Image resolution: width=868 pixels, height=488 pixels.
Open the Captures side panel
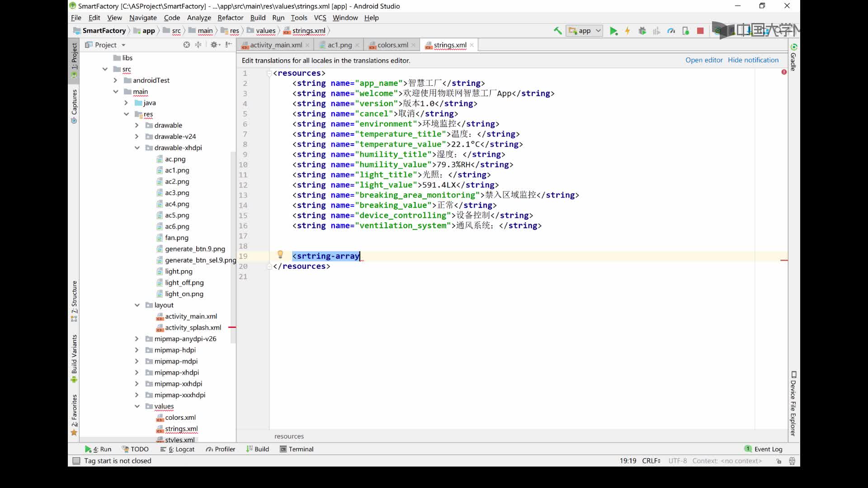(74, 106)
